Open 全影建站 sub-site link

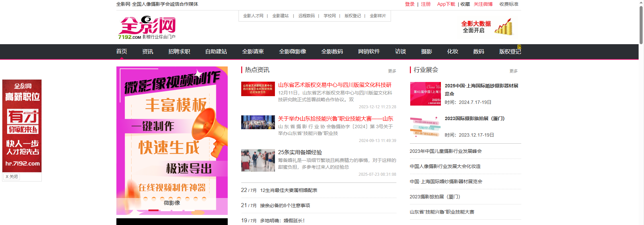click(x=280, y=16)
